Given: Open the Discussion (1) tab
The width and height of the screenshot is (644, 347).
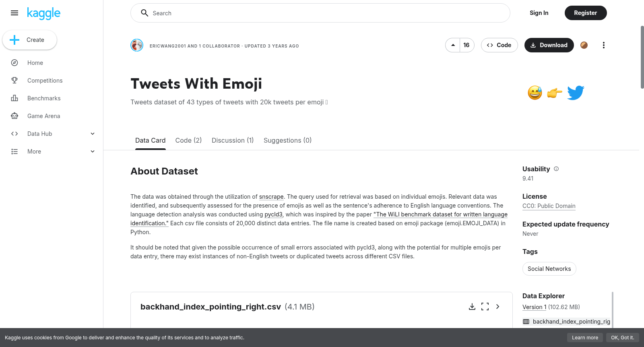Looking at the screenshot, I should [233, 140].
